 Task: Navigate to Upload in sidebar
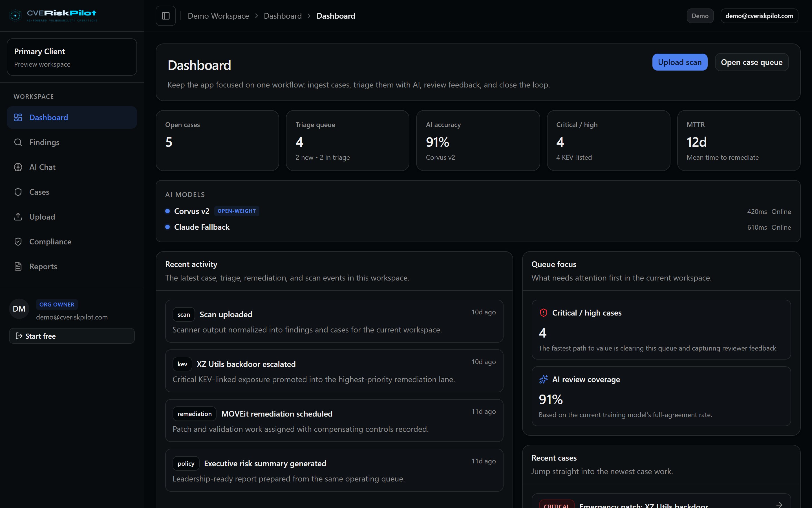click(x=72, y=217)
